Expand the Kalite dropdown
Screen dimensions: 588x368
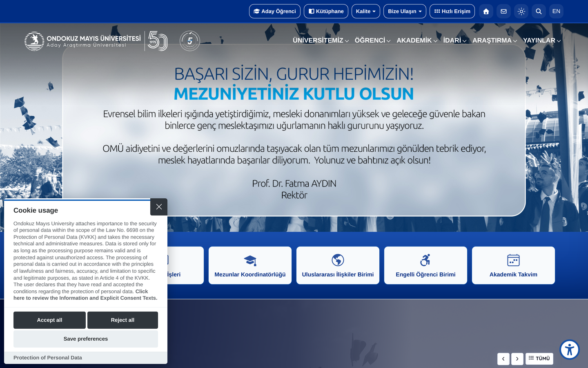(366, 11)
